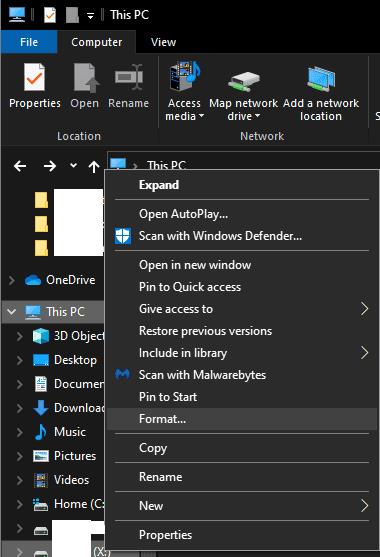Click the Music note icon
Screen dimensions: 380x557
click(x=41, y=432)
